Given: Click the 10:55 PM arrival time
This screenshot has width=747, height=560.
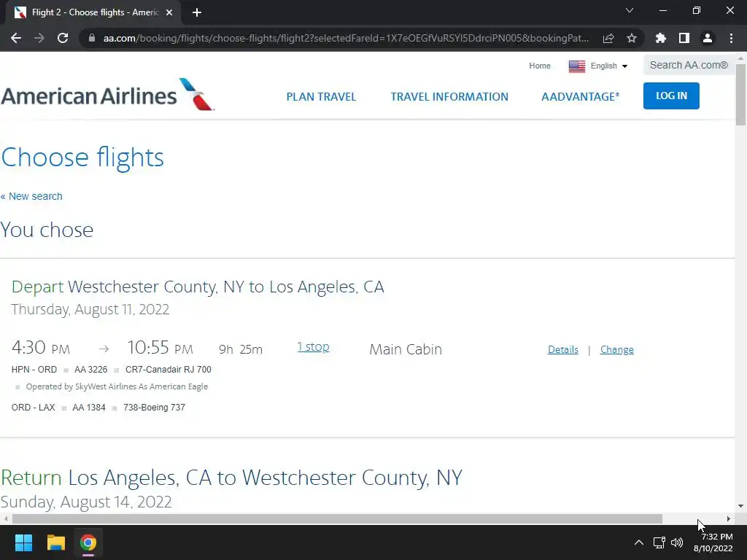Looking at the screenshot, I should click(x=160, y=348).
